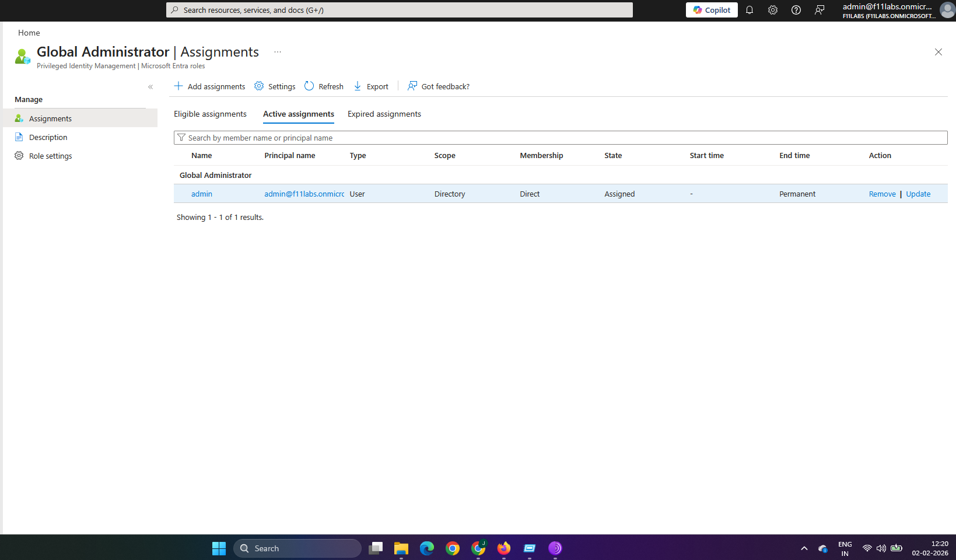The height and width of the screenshot is (560, 956).
Task: Open the ellipsis more options menu
Action: click(x=278, y=52)
